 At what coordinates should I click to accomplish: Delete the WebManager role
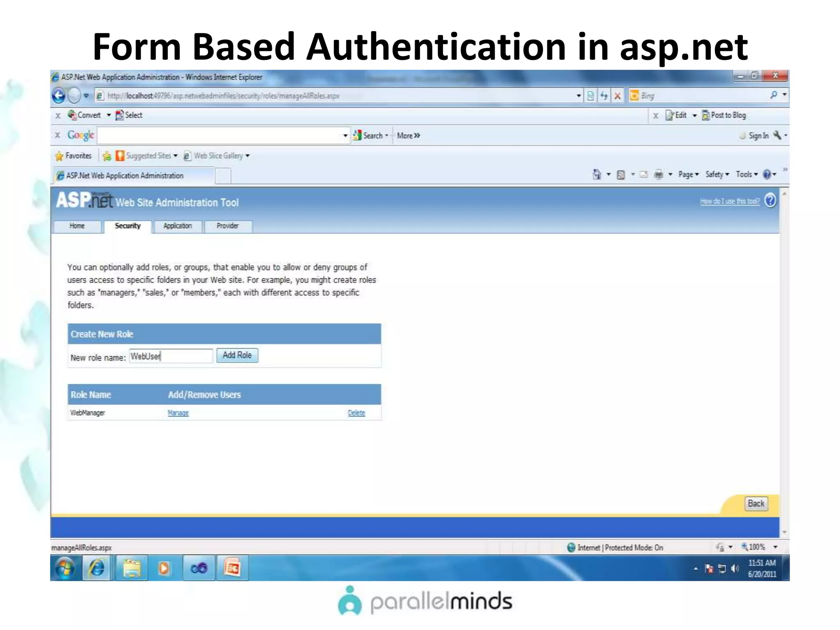(x=356, y=413)
